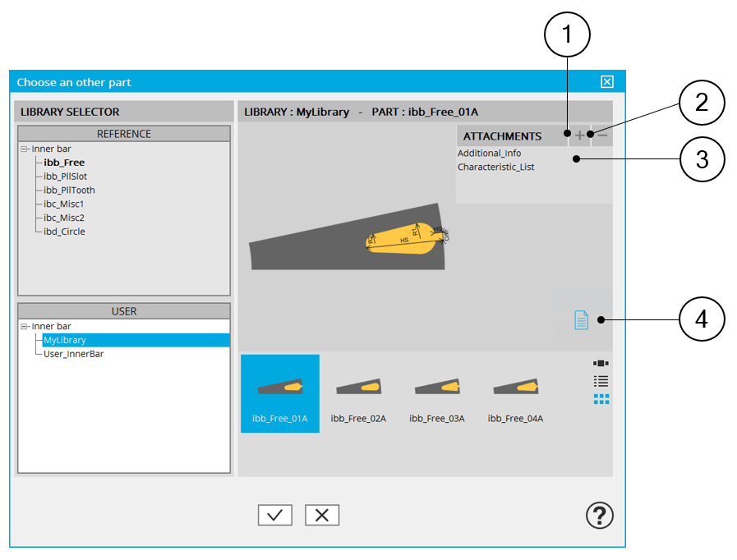
Task: Click the plus icon to add an attachment
Action: 579,135
